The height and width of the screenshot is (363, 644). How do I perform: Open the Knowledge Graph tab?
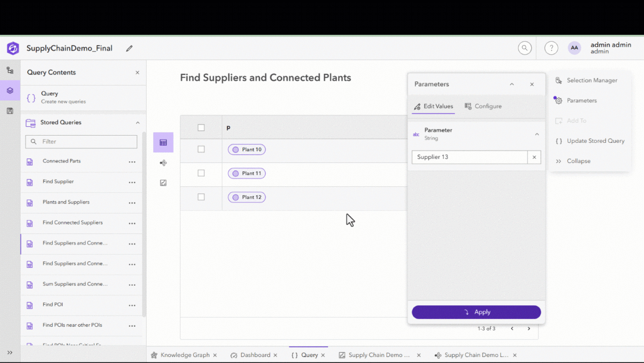coord(181,355)
